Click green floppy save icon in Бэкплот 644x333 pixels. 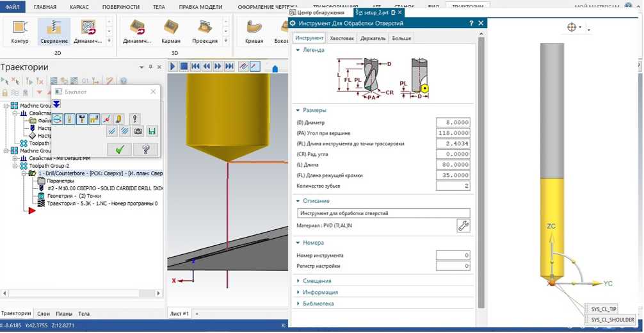tap(152, 131)
